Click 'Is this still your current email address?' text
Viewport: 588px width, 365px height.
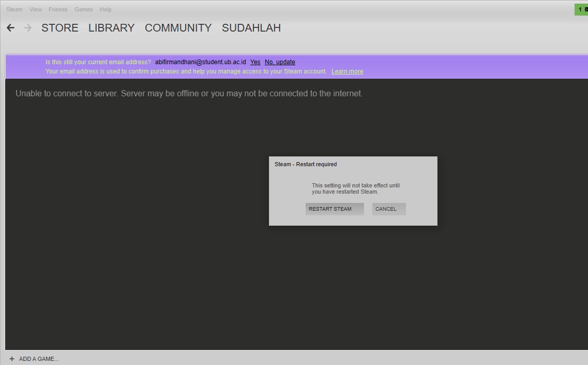[x=98, y=62]
